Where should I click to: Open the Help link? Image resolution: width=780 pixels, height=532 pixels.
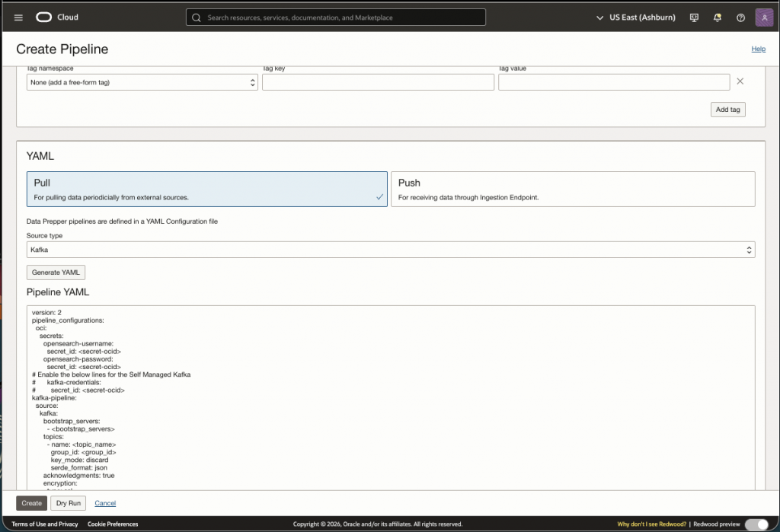758,49
